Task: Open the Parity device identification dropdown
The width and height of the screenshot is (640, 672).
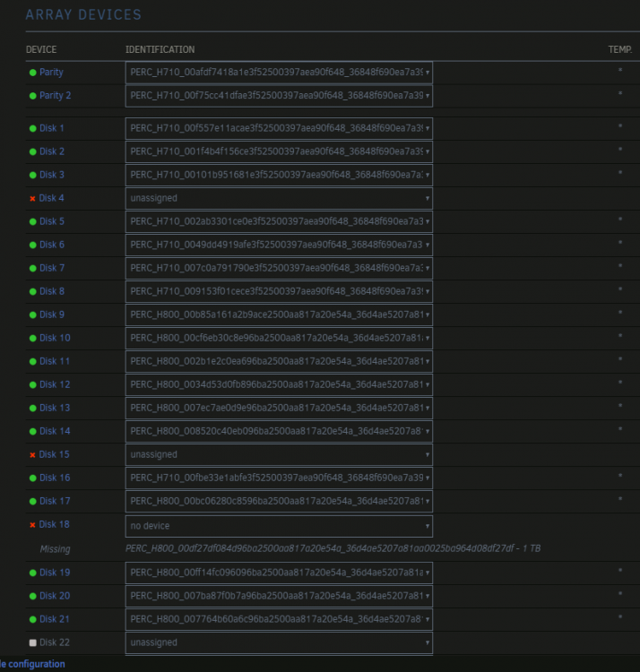Action: click(x=279, y=73)
